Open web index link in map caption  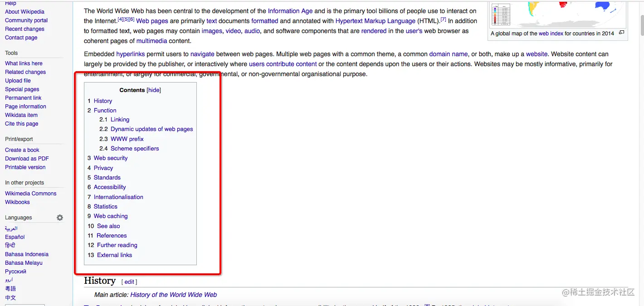(x=551, y=34)
